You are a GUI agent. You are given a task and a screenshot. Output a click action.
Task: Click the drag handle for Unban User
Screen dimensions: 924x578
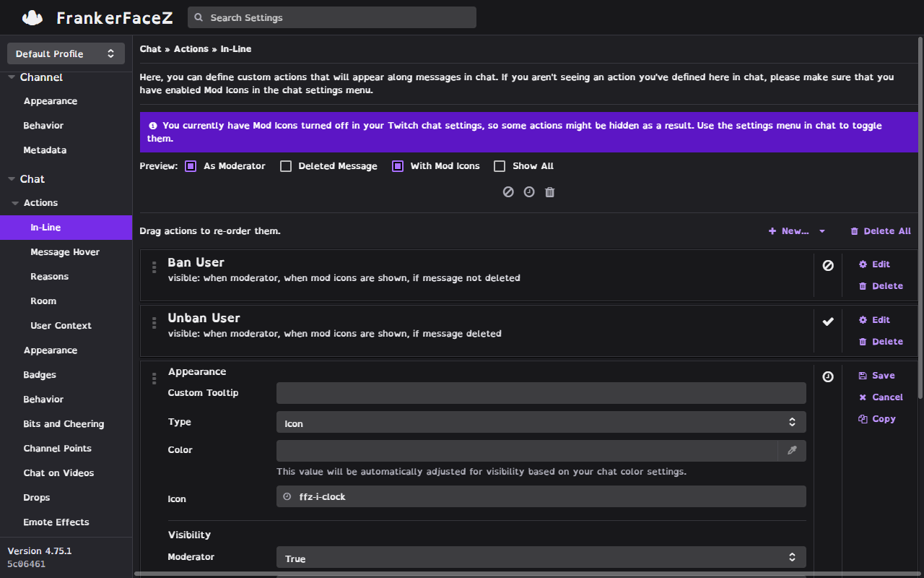(154, 324)
